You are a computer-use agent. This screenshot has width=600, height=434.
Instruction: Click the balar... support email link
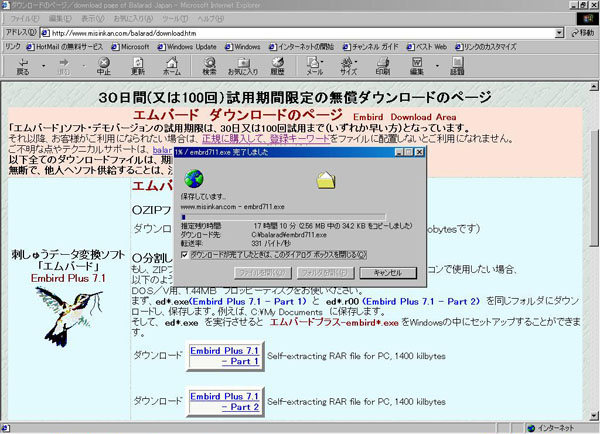(x=162, y=150)
